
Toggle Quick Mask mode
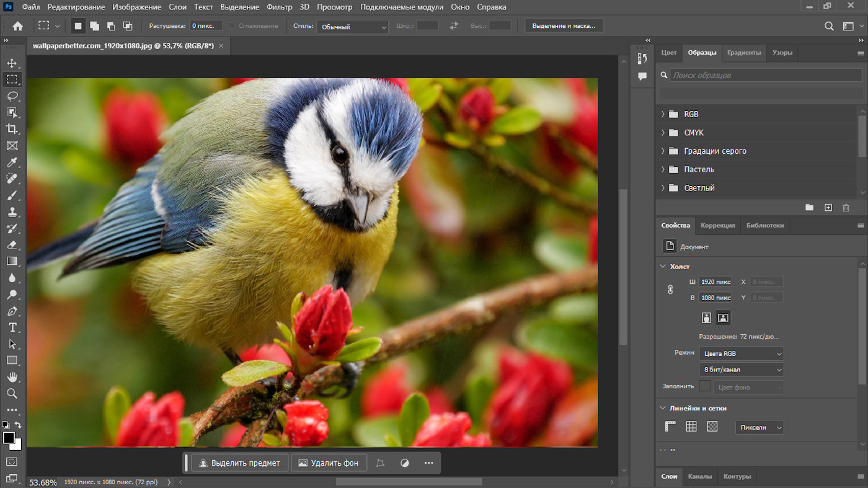pos(12,462)
